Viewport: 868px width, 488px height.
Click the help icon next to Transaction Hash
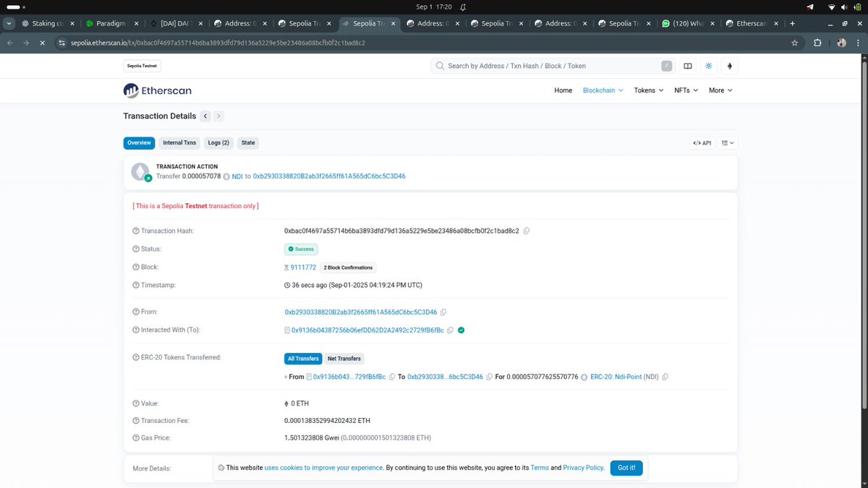(x=135, y=231)
